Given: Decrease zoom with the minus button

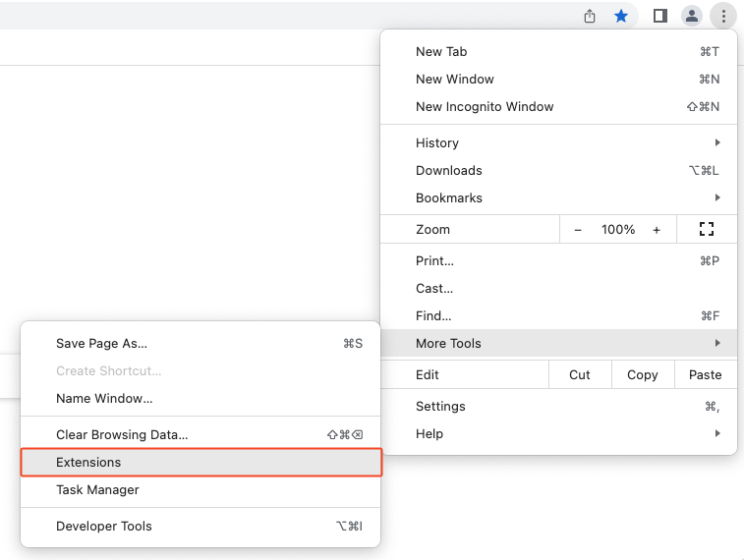Looking at the screenshot, I should 578,229.
